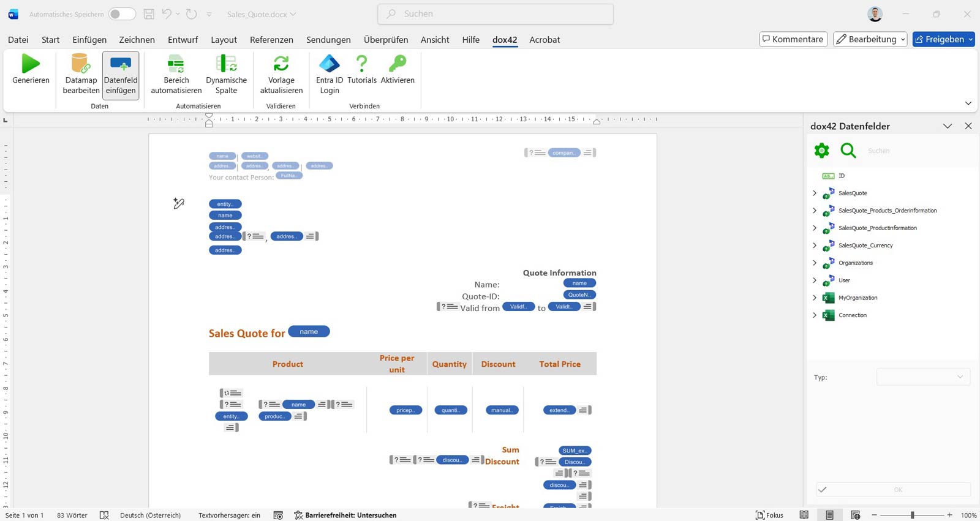Screen dimensions: 980x521
Task: Switch to Acrobat tab
Action: click(545, 40)
